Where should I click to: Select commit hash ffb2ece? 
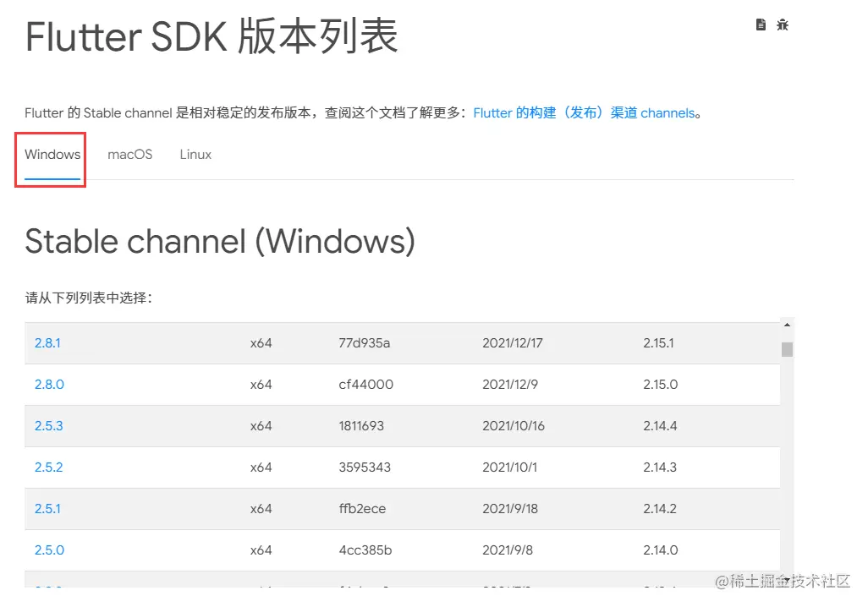click(362, 509)
